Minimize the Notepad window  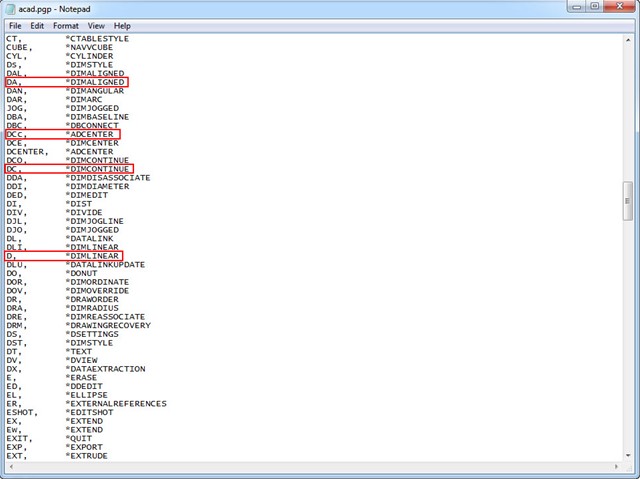576,7
